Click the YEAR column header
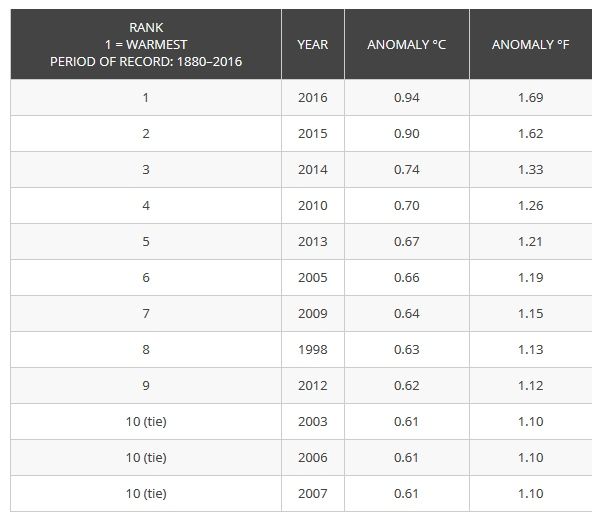 (x=313, y=44)
